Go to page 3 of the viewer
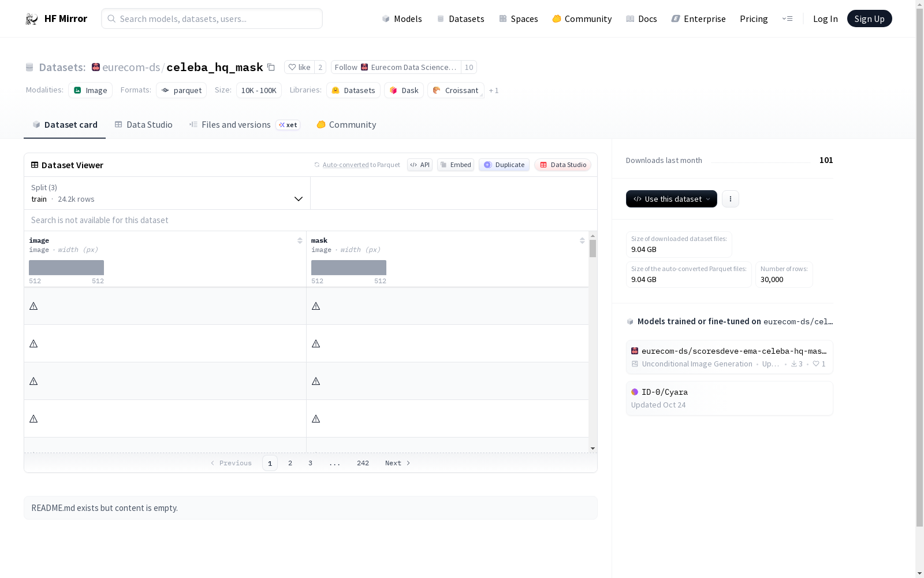The width and height of the screenshot is (924, 578). coord(310,463)
